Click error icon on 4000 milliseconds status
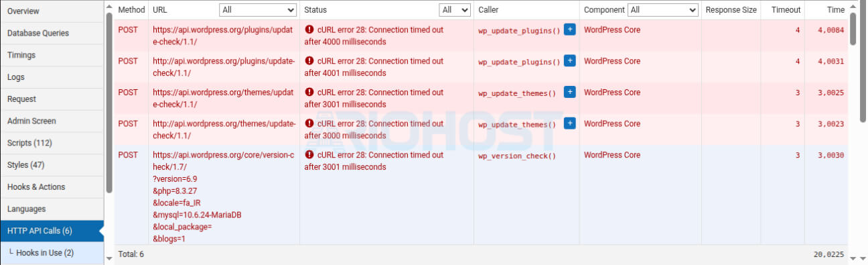The image size is (868, 265). 309,30
